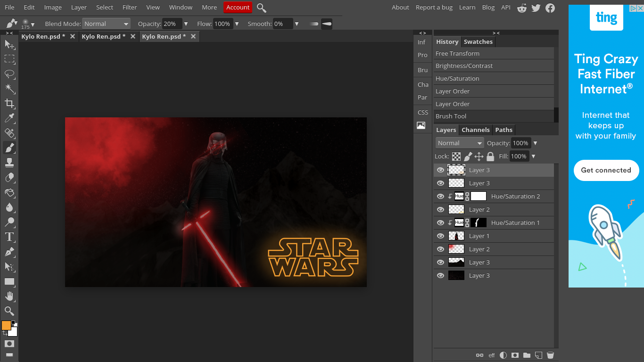Select the Rectangle shape tool
Screen dimensions: 644x362
tap(9, 281)
